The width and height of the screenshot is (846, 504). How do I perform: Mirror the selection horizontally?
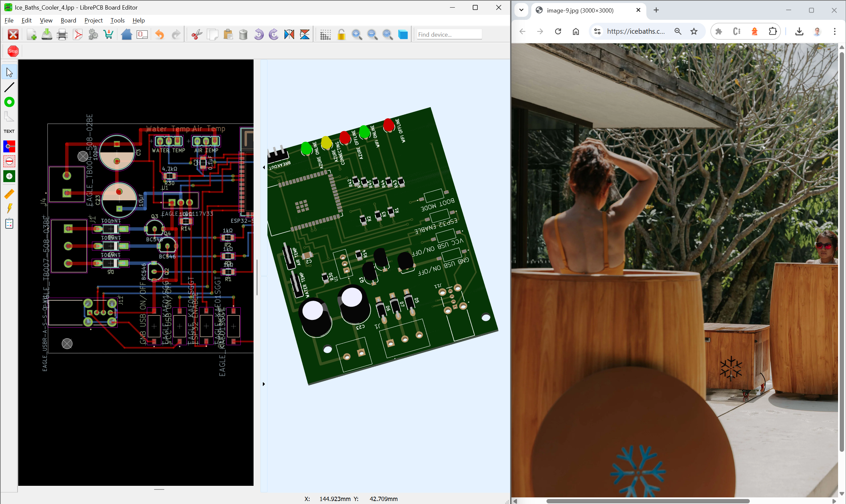(x=289, y=34)
